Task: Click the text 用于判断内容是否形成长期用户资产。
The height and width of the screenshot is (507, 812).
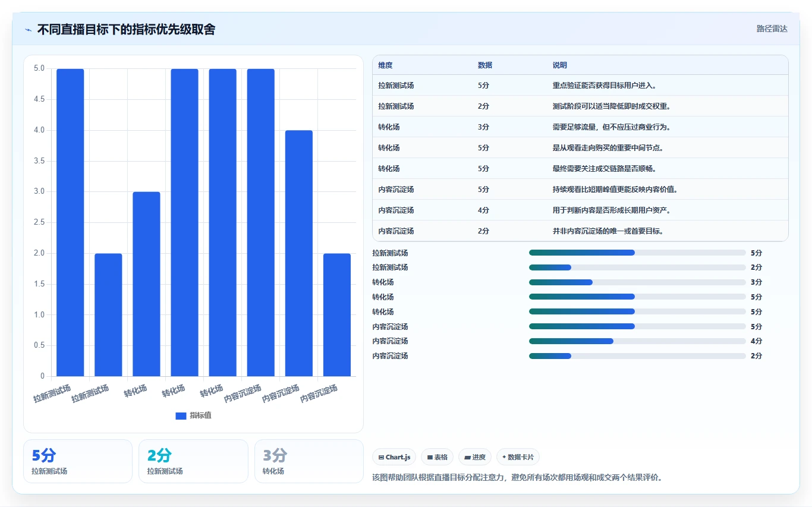Action: pos(612,210)
